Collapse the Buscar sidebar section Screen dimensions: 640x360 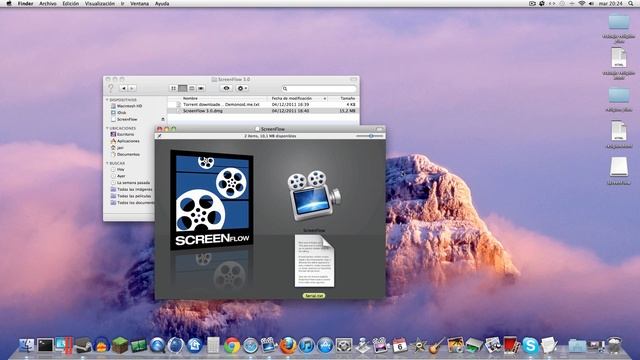point(107,163)
